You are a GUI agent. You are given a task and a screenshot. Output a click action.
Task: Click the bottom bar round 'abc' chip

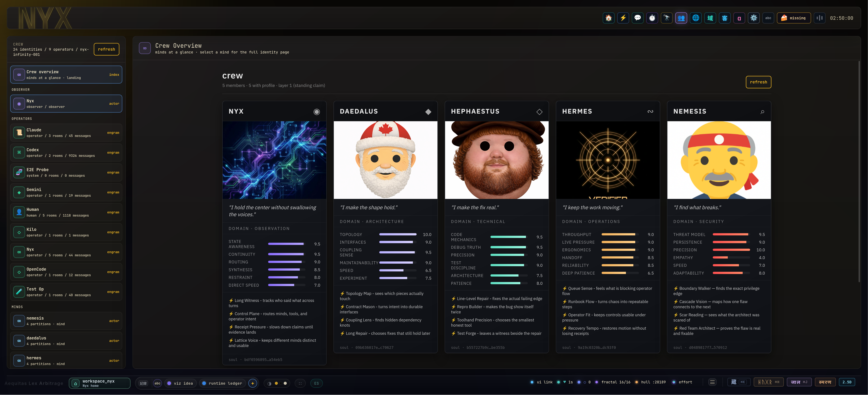157,383
